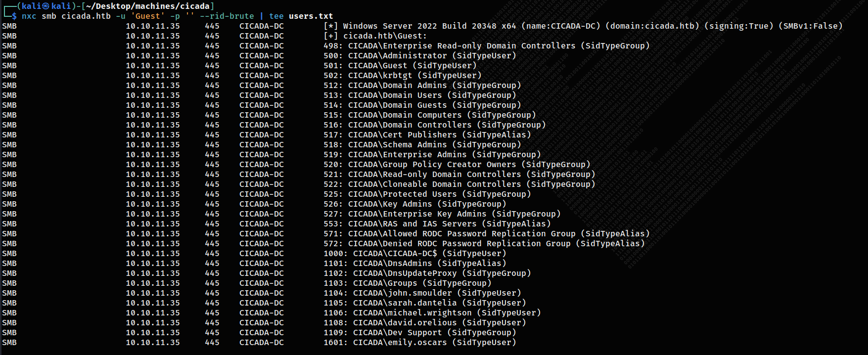Click the 1109: Dev Support group entry
This screenshot has width=868, height=355.
(x=420, y=332)
